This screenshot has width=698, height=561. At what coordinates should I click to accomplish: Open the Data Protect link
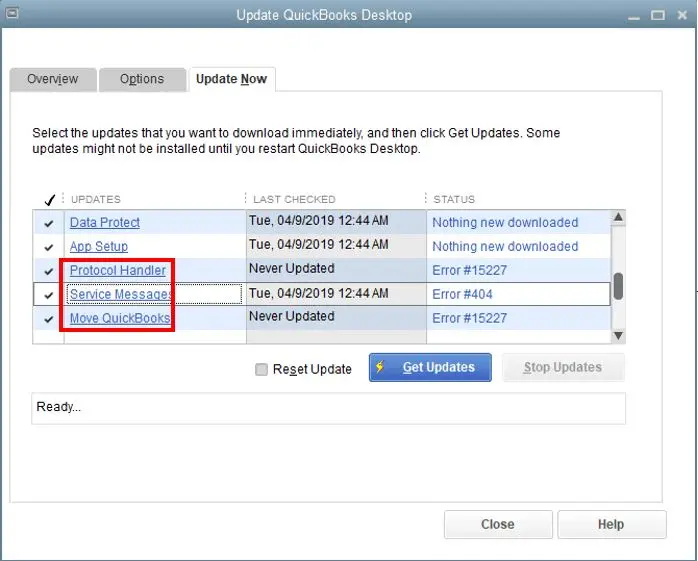pos(105,223)
